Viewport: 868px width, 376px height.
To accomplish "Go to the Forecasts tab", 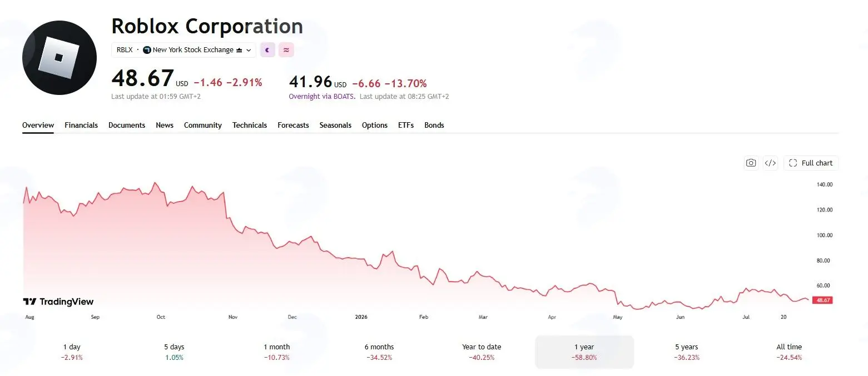I will coord(293,125).
